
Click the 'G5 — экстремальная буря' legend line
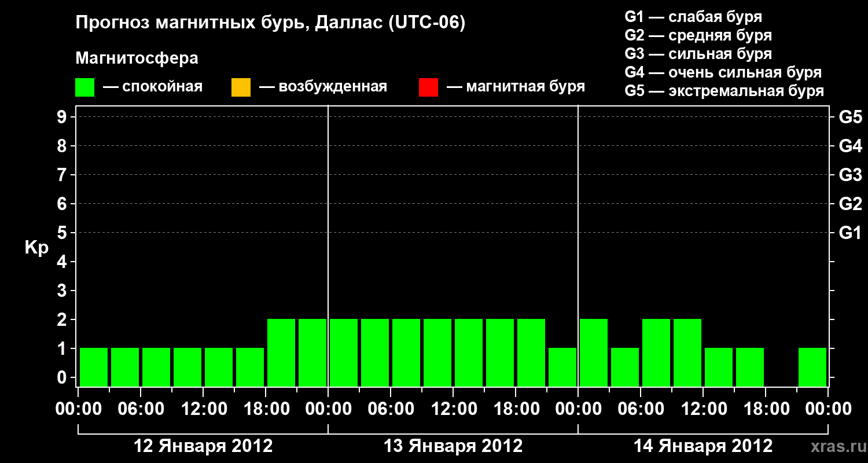tap(724, 91)
